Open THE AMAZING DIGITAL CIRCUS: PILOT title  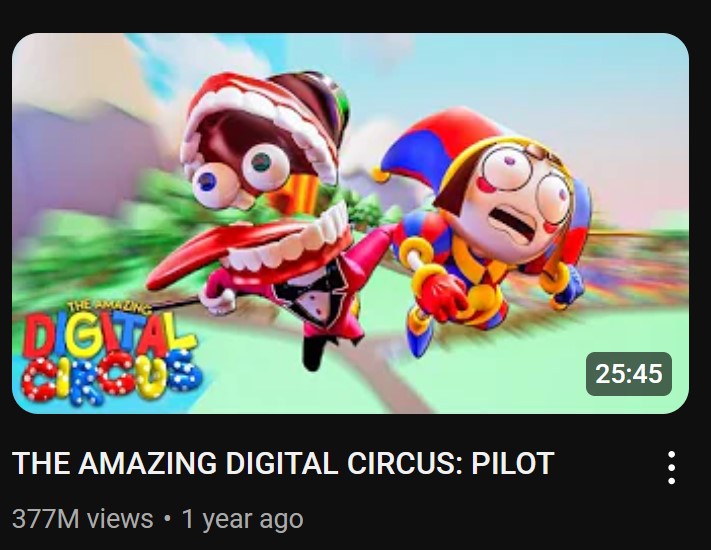[283, 463]
